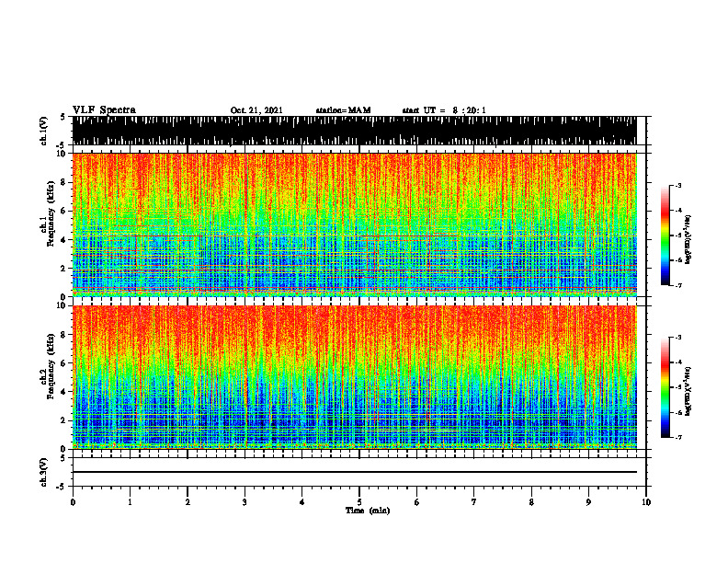Image resolution: width=728 pixels, height=563 pixels.
Task: Click the ch.3 flat voltage trace line
Action: click(354, 472)
